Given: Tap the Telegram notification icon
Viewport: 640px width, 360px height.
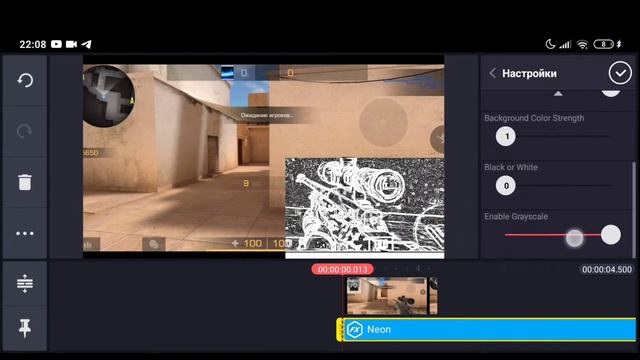Looking at the screenshot, I should point(87,44).
